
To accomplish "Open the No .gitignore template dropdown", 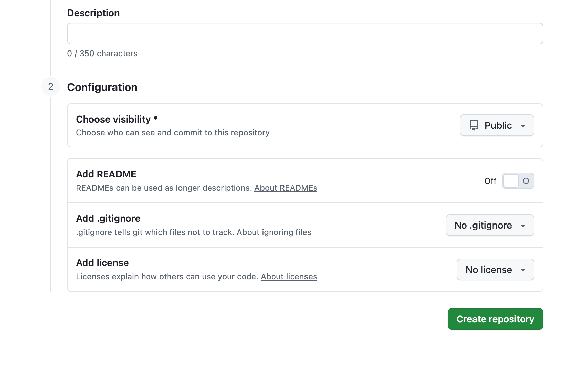I will (489, 225).
